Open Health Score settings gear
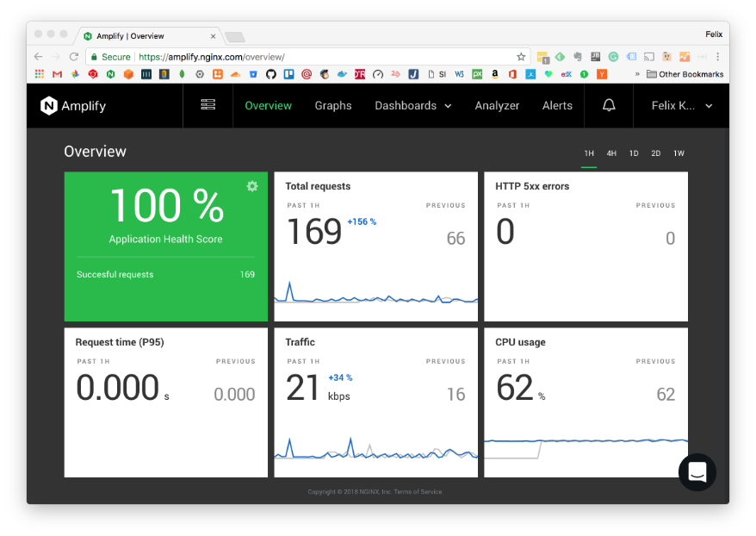The width and height of the screenshot is (756, 536). pos(252,186)
